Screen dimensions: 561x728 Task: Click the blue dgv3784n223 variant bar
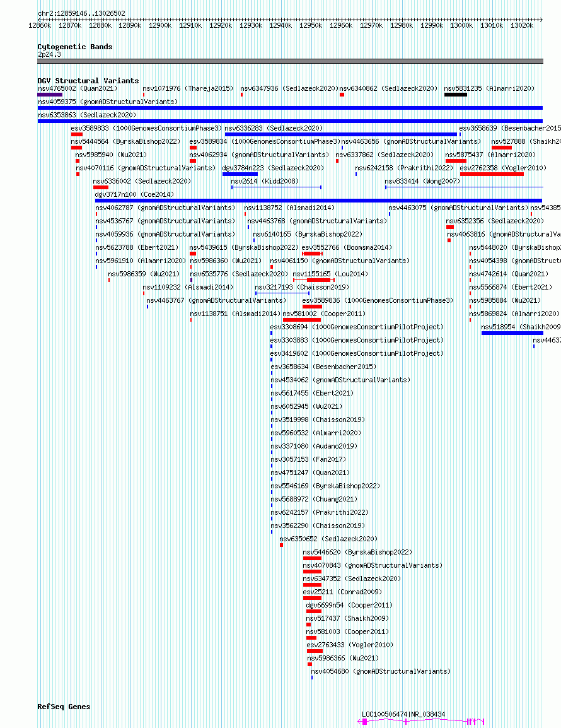pos(240,174)
